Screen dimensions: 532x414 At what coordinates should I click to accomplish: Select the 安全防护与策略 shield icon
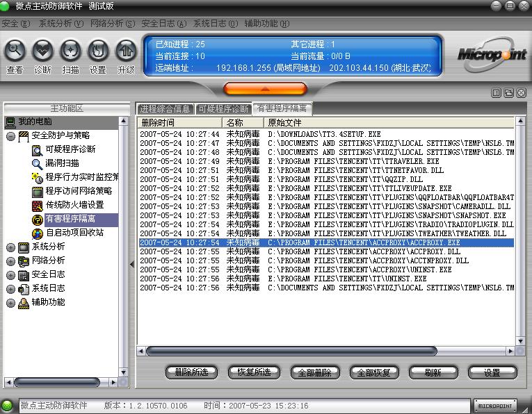[x=24, y=136]
